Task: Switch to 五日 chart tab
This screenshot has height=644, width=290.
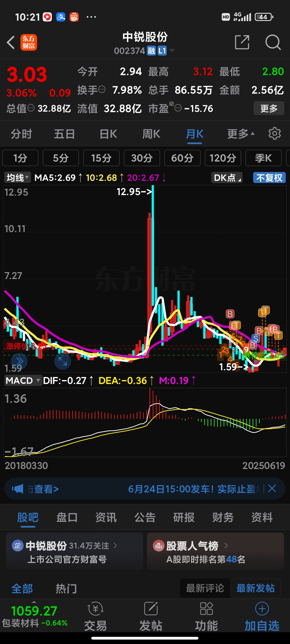Action: click(64, 134)
